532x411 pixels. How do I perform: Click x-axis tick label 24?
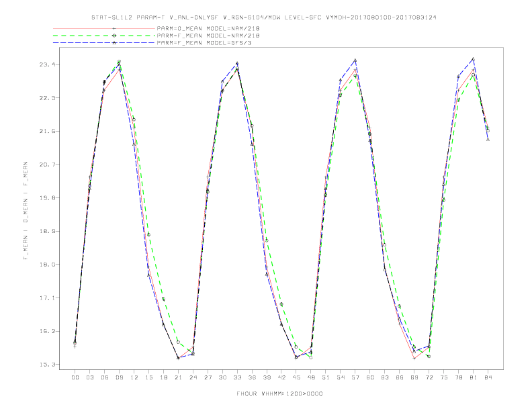click(193, 377)
